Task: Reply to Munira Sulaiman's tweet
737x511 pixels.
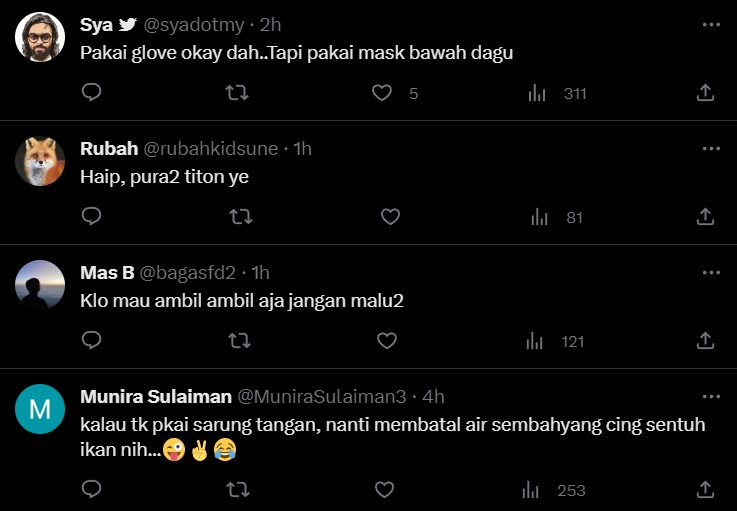Action: click(91, 490)
